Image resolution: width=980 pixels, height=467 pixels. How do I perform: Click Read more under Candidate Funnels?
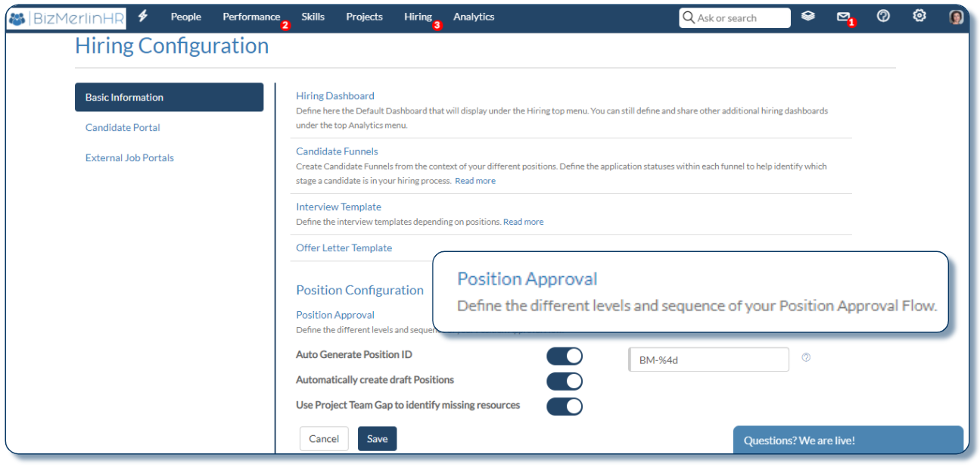click(x=474, y=180)
